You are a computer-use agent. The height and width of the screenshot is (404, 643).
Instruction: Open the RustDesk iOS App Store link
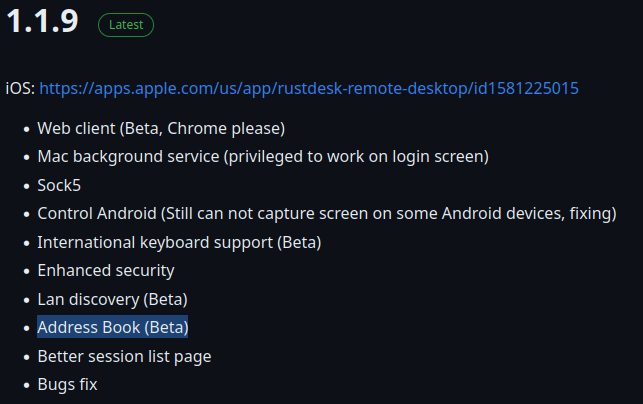click(x=308, y=88)
